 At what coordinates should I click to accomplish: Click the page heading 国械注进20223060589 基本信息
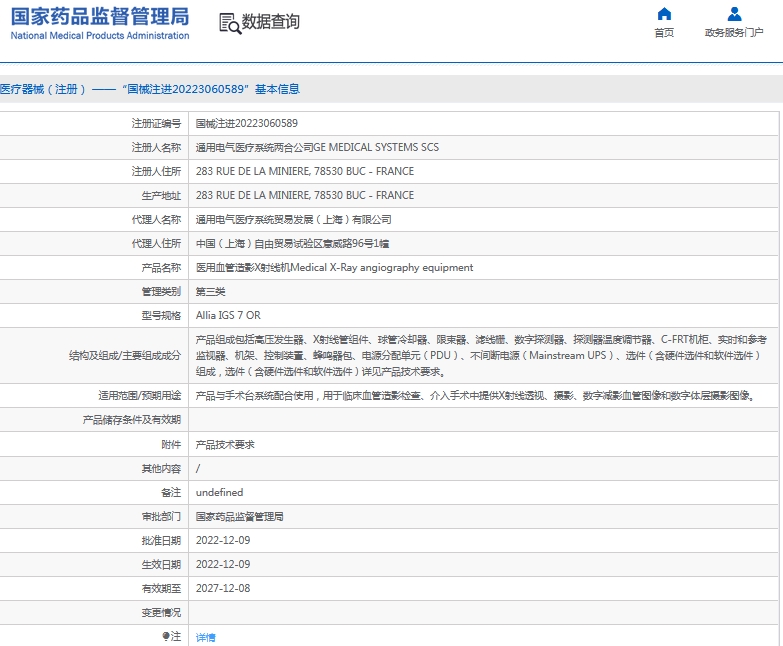point(150,89)
